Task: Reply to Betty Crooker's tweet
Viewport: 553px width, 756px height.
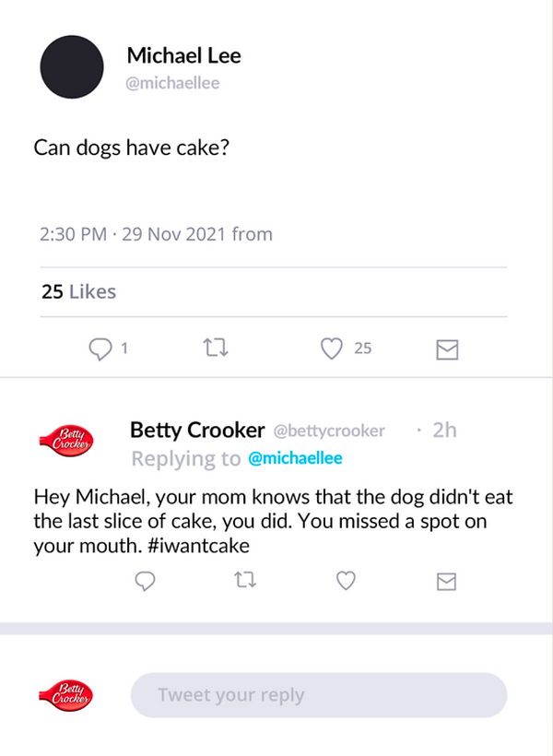Action: pyautogui.click(x=145, y=580)
